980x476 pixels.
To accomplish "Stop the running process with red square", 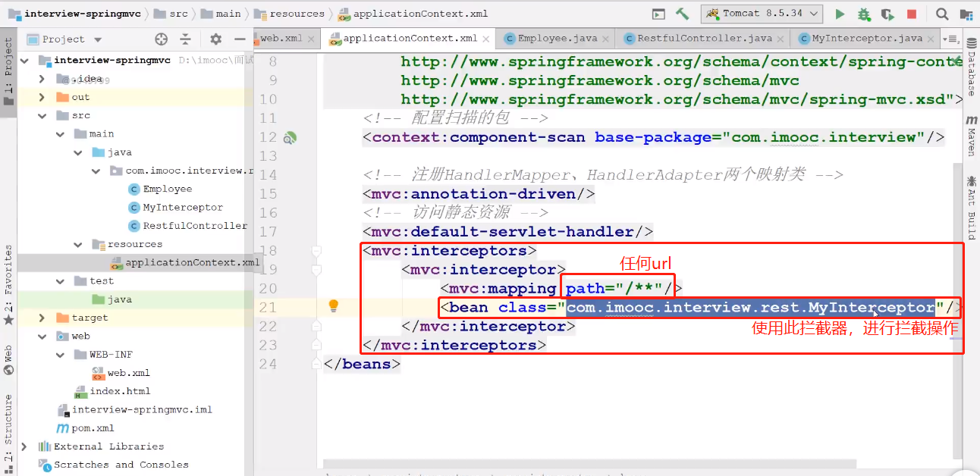I will coord(912,14).
